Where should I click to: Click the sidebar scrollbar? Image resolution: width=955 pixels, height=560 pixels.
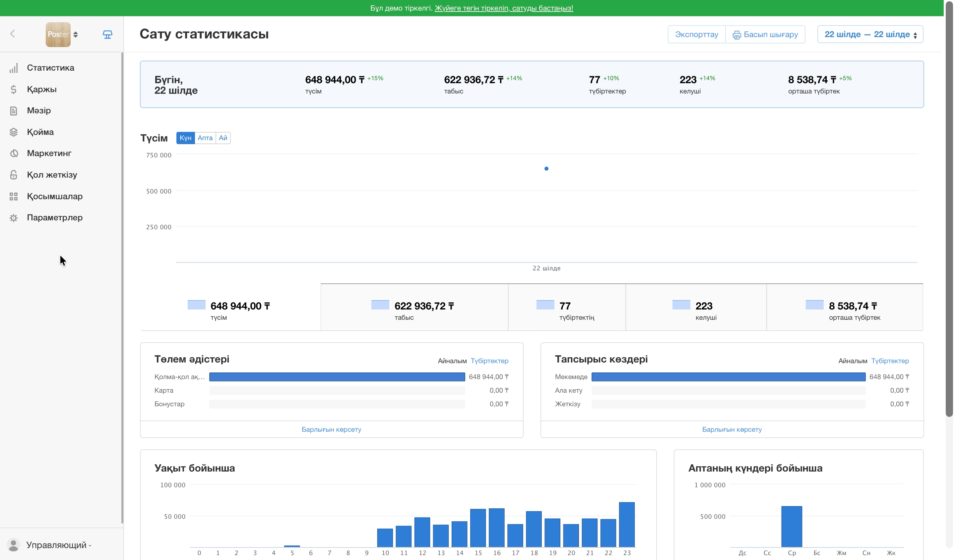tap(122, 288)
